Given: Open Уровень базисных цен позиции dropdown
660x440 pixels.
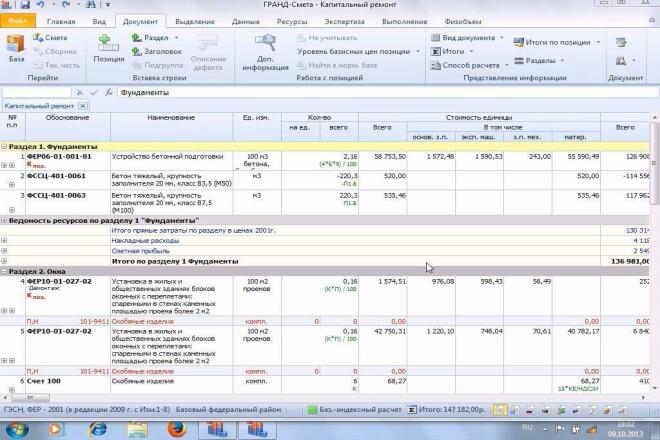Looking at the screenshot, I should point(418,52).
